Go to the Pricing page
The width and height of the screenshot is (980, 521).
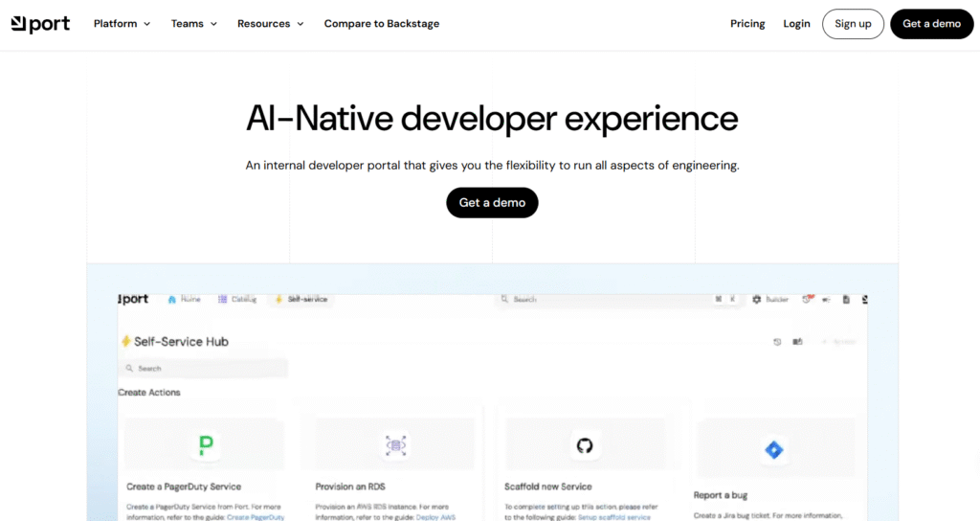[747, 24]
